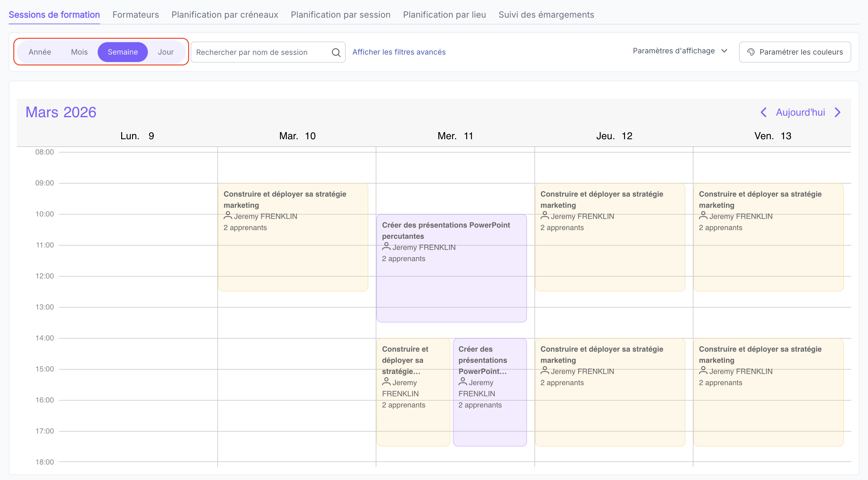Switch calendar to Mois view

[x=79, y=52]
